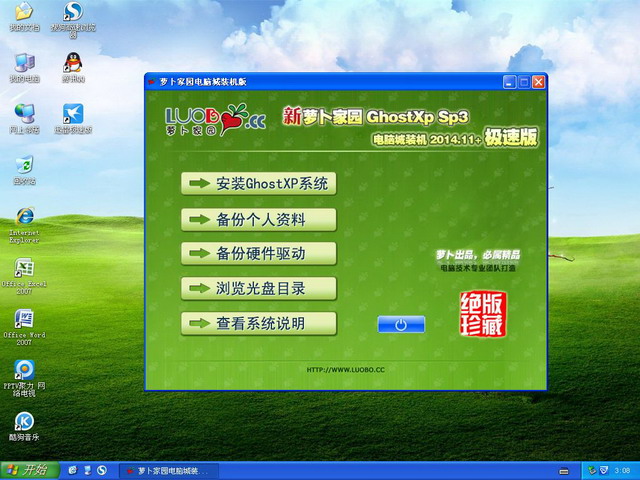Launch the Kugou music shortcut
The image size is (640, 480).
(24, 427)
